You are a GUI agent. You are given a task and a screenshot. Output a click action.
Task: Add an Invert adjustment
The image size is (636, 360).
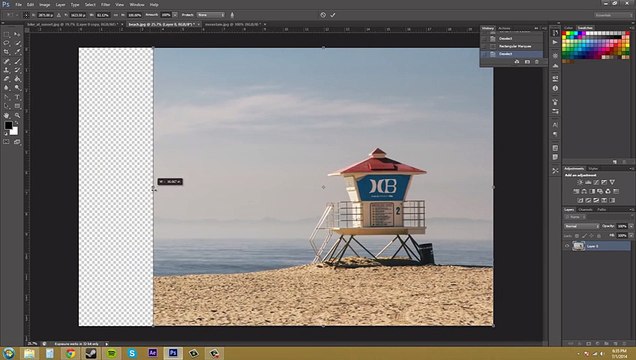point(580,200)
